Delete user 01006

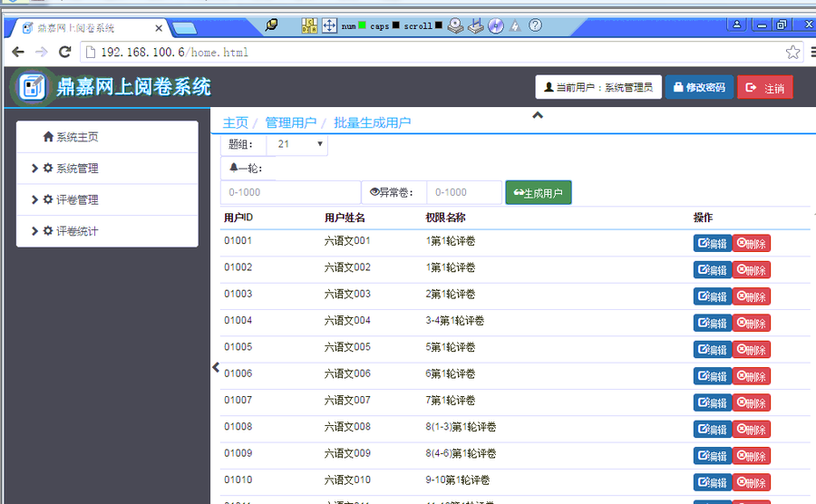click(x=752, y=376)
